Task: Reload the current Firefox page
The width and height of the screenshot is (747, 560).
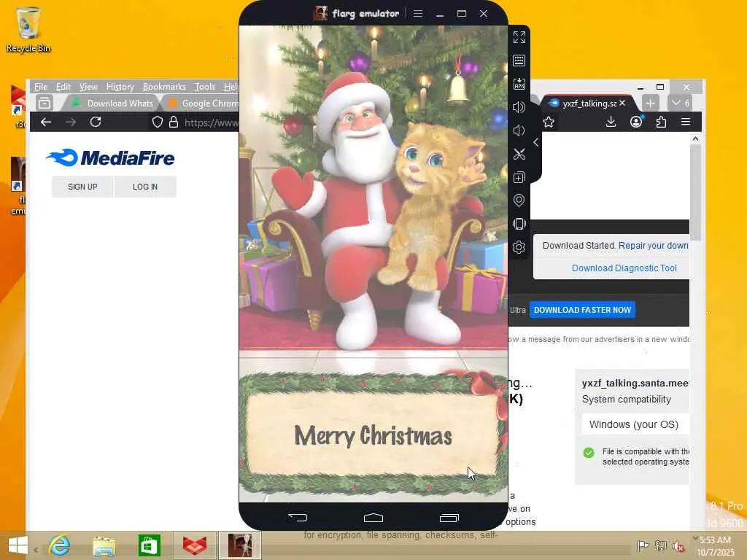Action: pyautogui.click(x=96, y=122)
